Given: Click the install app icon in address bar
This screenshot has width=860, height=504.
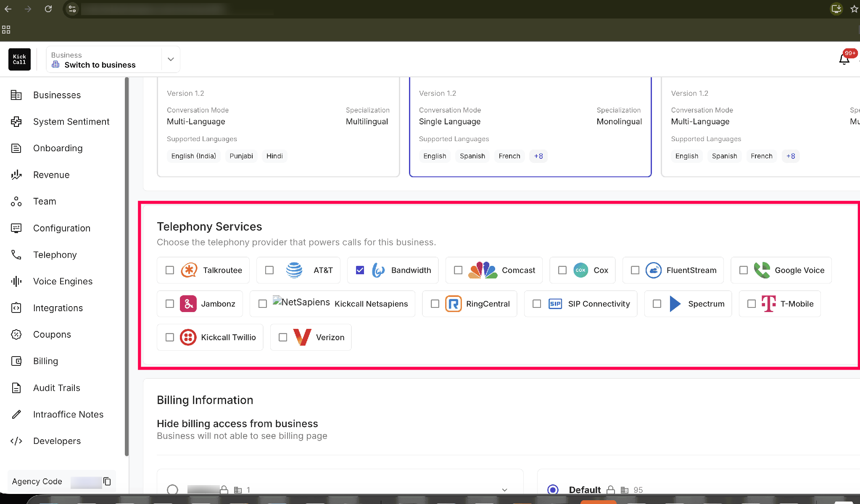Looking at the screenshot, I should click(x=836, y=9).
